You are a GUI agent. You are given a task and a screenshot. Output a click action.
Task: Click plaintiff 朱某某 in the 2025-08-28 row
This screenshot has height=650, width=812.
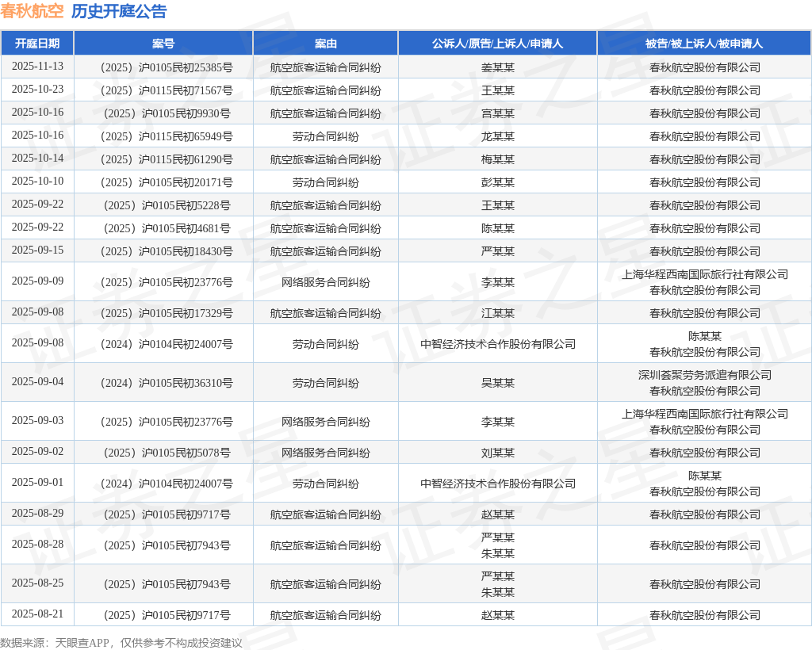(x=498, y=554)
